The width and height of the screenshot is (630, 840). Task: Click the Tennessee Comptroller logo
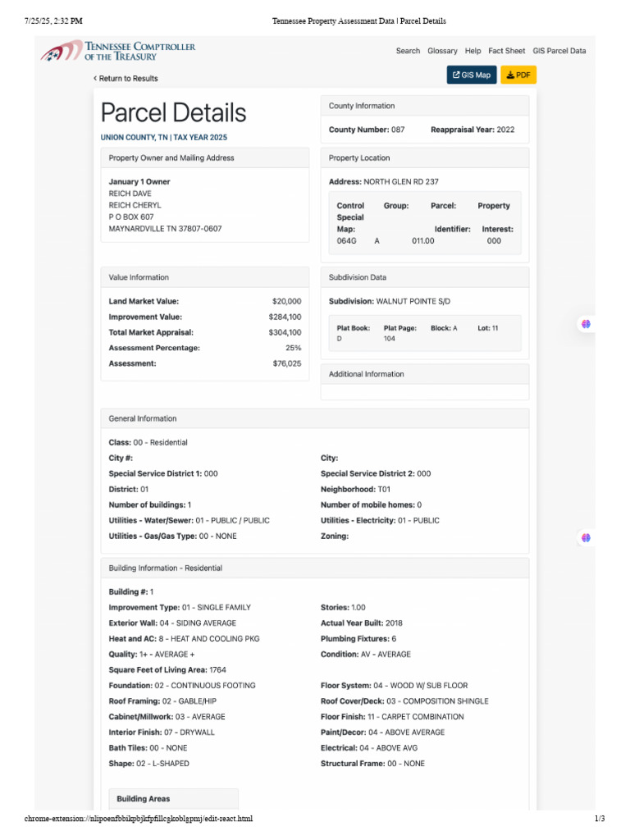pos(118,52)
